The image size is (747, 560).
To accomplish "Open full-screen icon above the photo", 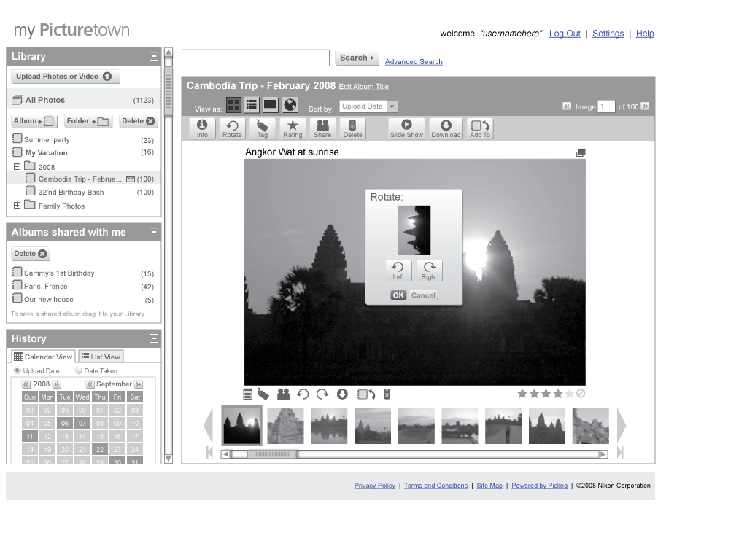I will (581, 153).
